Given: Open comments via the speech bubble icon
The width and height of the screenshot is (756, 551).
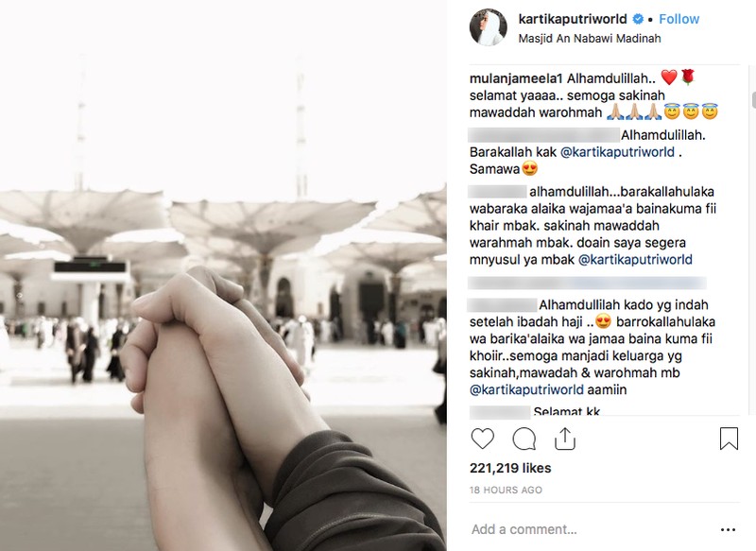Looking at the screenshot, I should pyautogui.click(x=524, y=439).
